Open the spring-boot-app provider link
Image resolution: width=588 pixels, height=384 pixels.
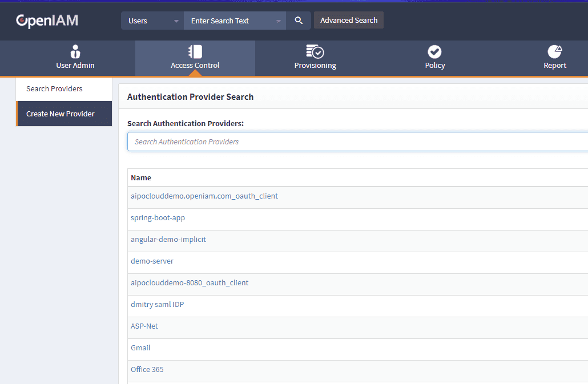[x=158, y=218]
